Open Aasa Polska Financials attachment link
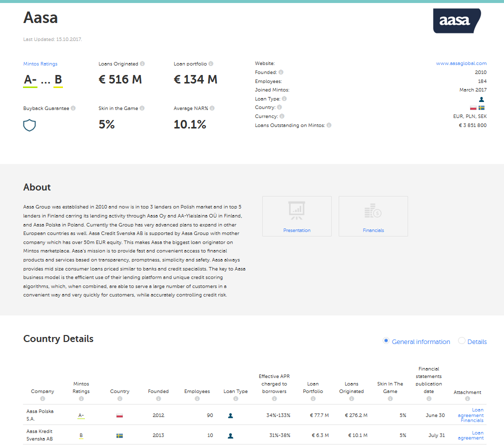Screen dimensions: 504x448 click(x=472, y=420)
